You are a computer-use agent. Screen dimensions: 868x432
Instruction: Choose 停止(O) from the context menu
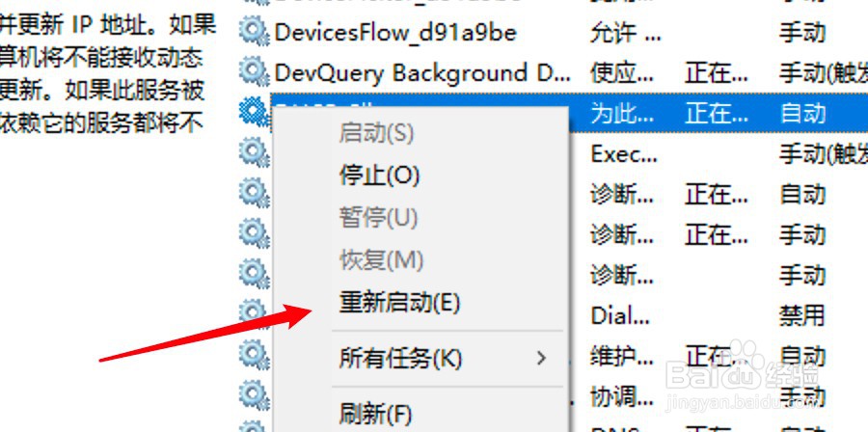tap(379, 175)
